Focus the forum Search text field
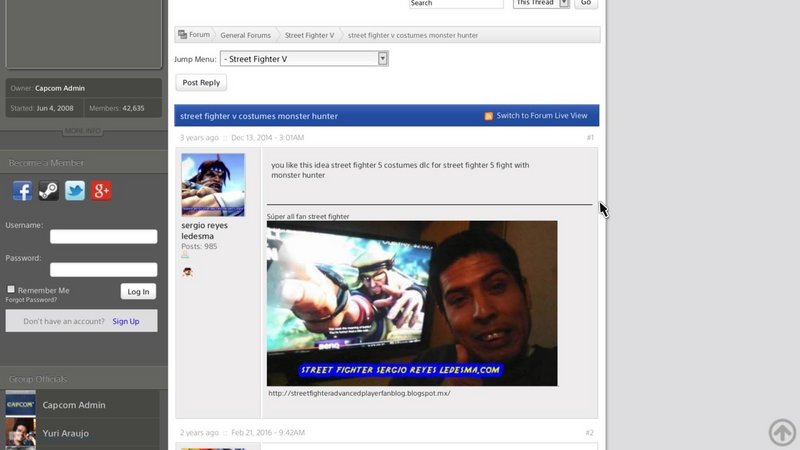Viewport: 800px width, 450px height. [456, 3]
